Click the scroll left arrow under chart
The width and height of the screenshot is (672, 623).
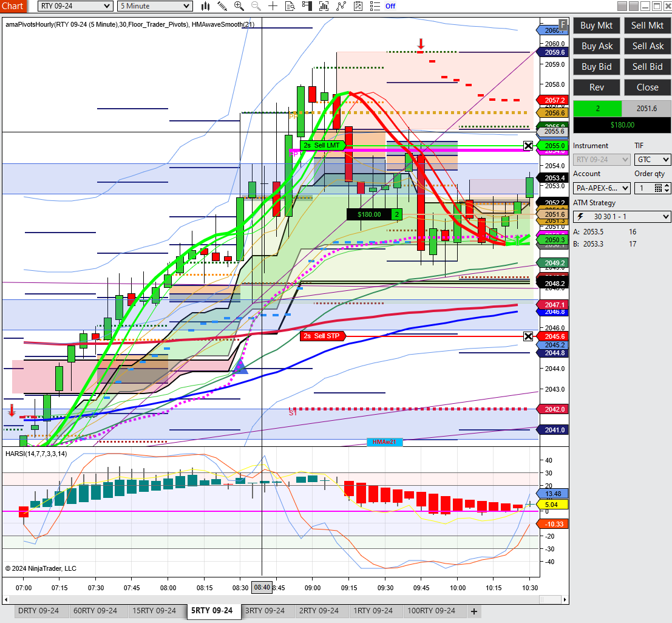6,599
